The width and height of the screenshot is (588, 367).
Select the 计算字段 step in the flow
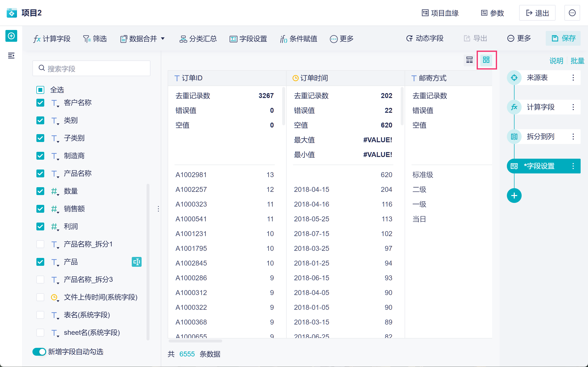(x=540, y=107)
